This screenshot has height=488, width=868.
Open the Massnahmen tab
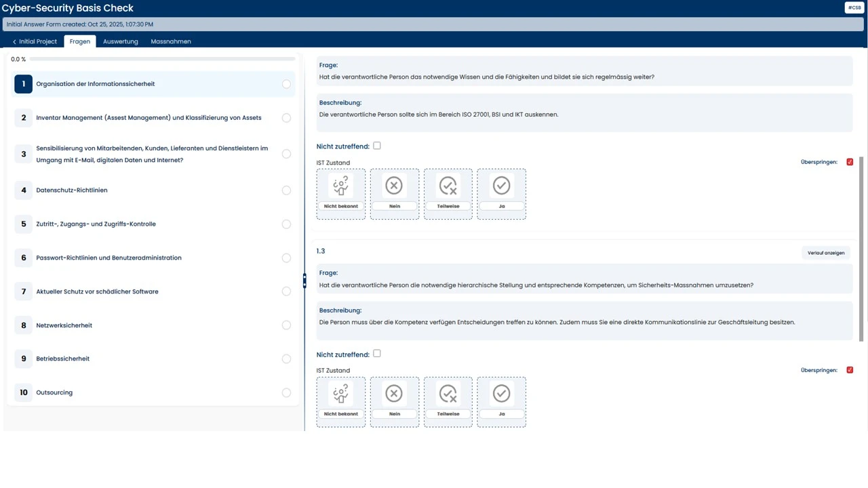point(171,41)
